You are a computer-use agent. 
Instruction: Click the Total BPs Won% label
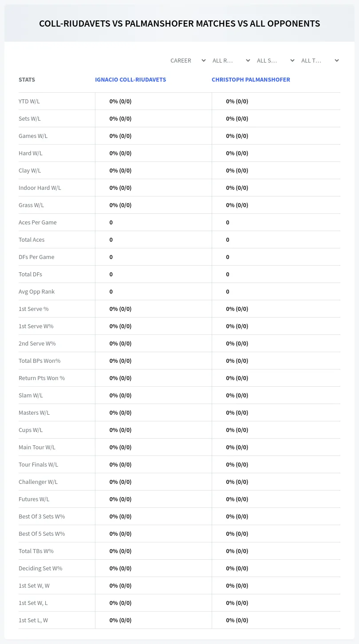coord(39,361)
